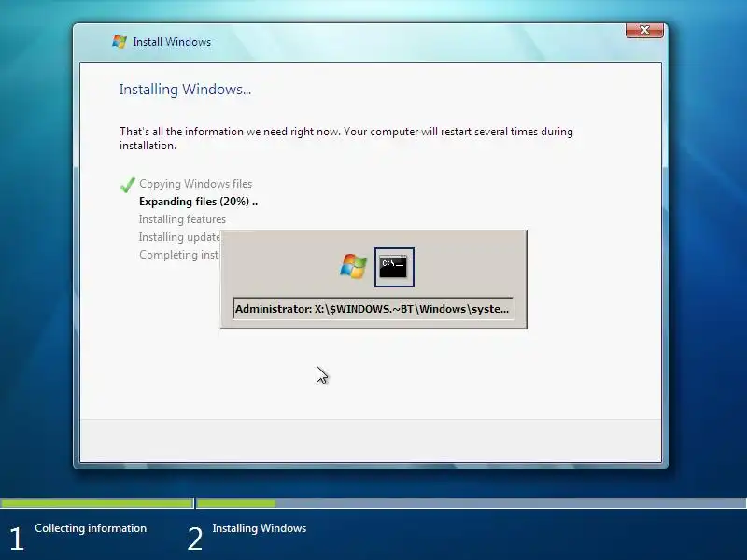This screenshot has width=747, height=560.
Task: Click 'Completing inst' step text
Action: click(x=179, y=255)
